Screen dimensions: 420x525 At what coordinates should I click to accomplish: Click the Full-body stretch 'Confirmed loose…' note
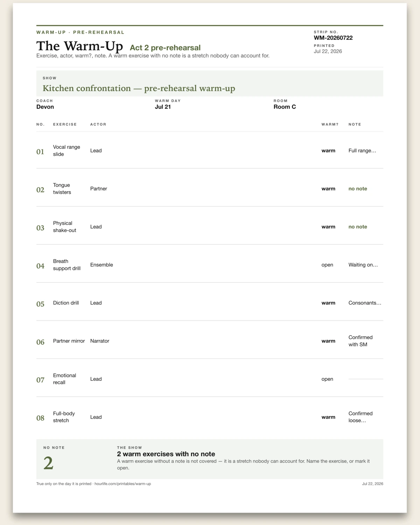coord(360,417)
